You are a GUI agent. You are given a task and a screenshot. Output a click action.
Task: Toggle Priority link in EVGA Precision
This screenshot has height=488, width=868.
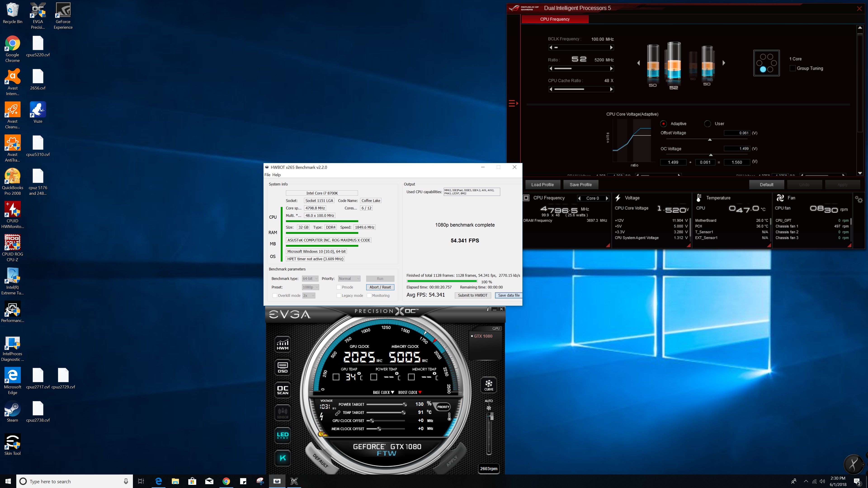click(443, 407)
